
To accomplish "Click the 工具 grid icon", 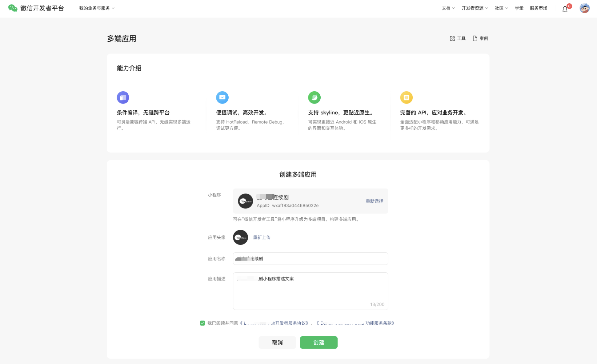I will click(452, 38).
